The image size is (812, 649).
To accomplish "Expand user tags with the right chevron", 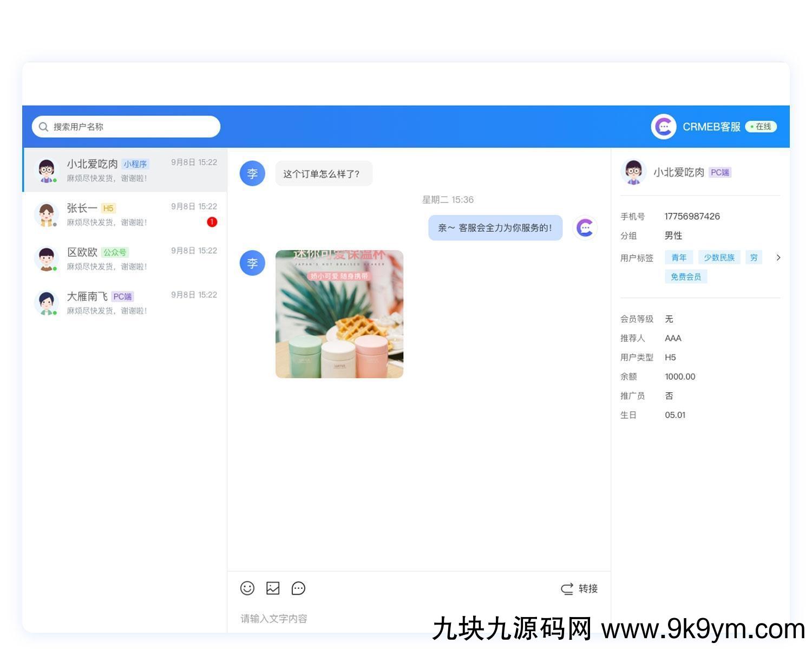I will pyautogui.click(x=778, y=258).
